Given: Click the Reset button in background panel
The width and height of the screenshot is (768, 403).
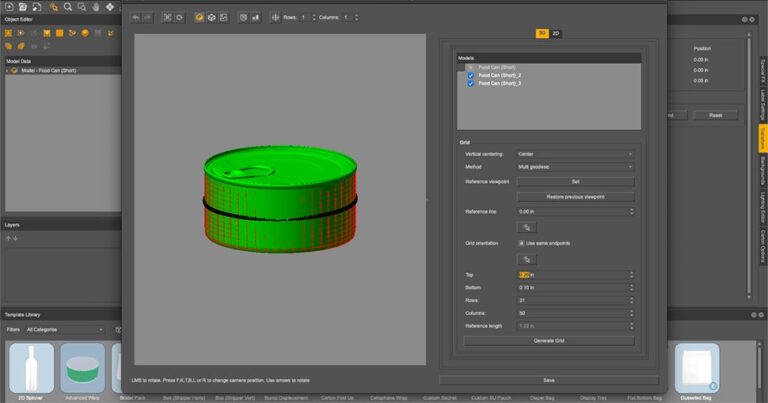Looking at the screenshot, I should (716, 116).
